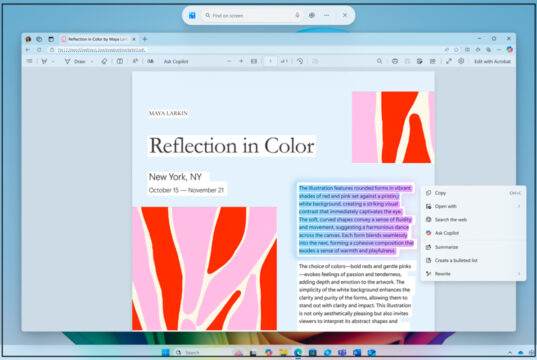Image resolution: width=537 pixels, height=360 pixels.
Task: Open Click to Do settings icon
Action: point(312,15)
